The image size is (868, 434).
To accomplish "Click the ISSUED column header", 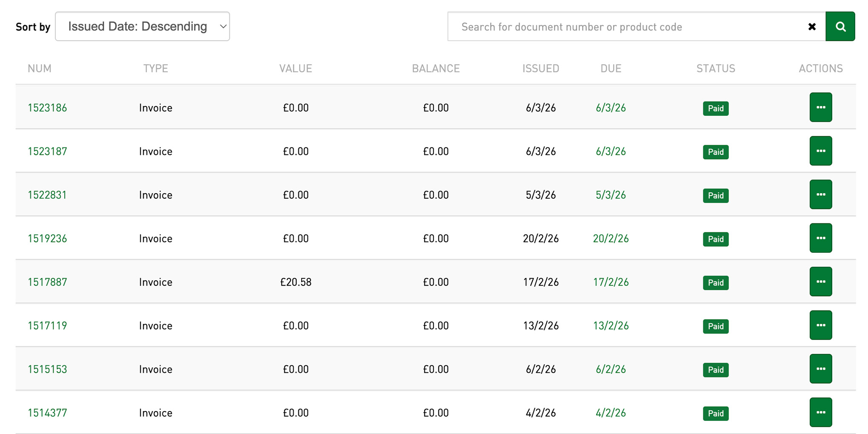I will click(x=540, y=69).
